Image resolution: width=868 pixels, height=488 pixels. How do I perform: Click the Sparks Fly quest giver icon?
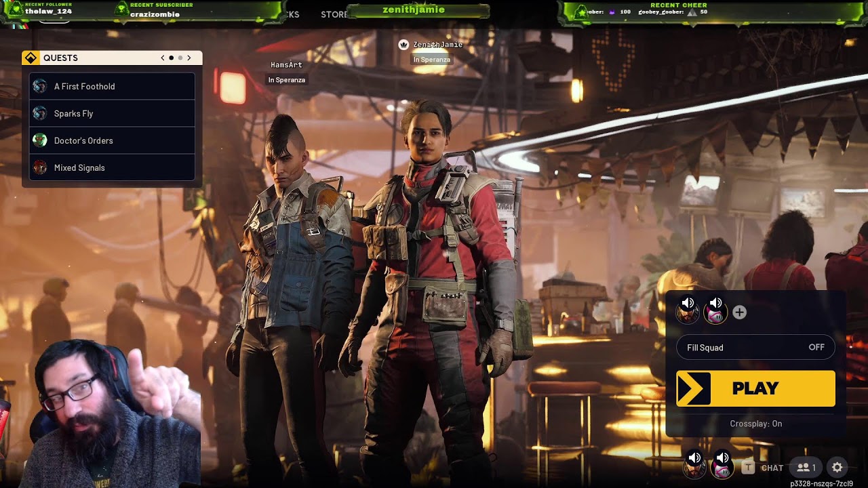click(x=40, y=113)
